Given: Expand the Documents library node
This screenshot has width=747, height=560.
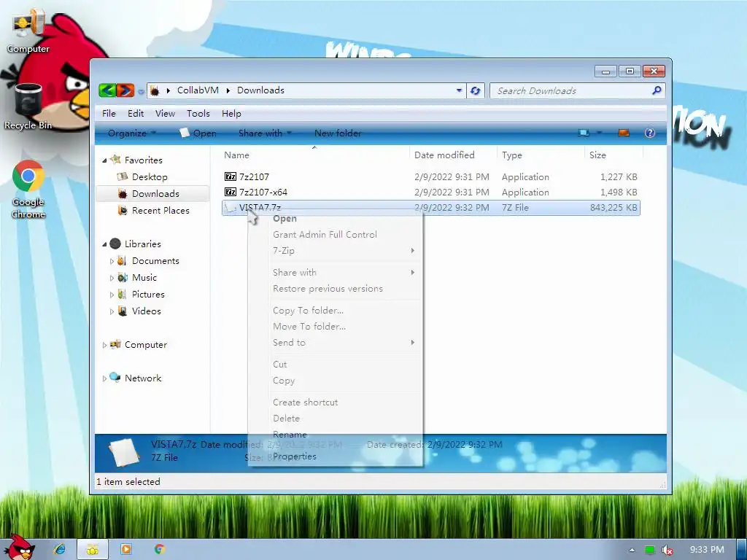Looking at the screenshot, I should (112, 261).
